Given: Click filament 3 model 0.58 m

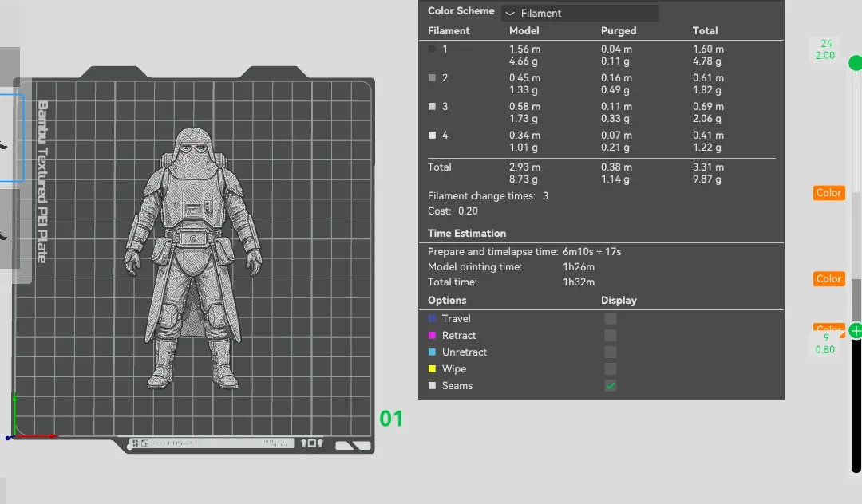Looking at the screenshot, I should tap(524, 107).
